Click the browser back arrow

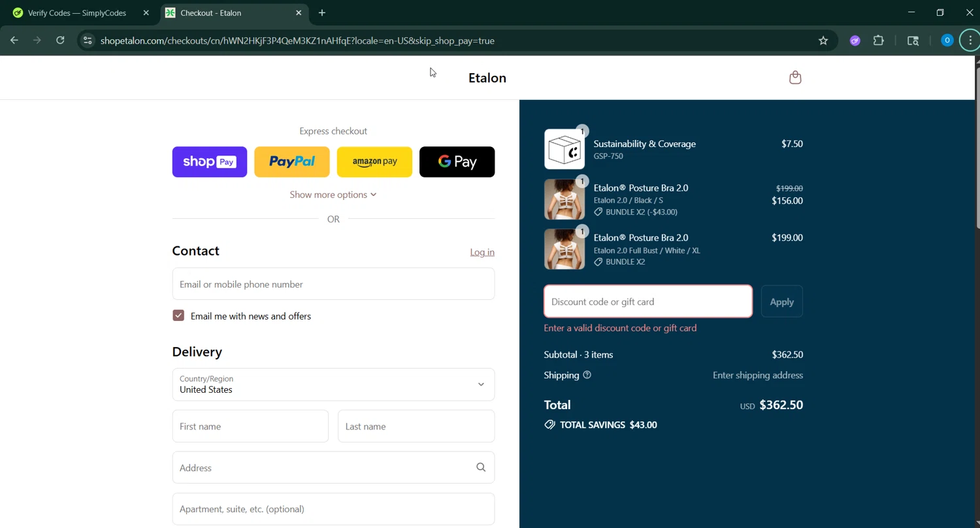[14, 41]
